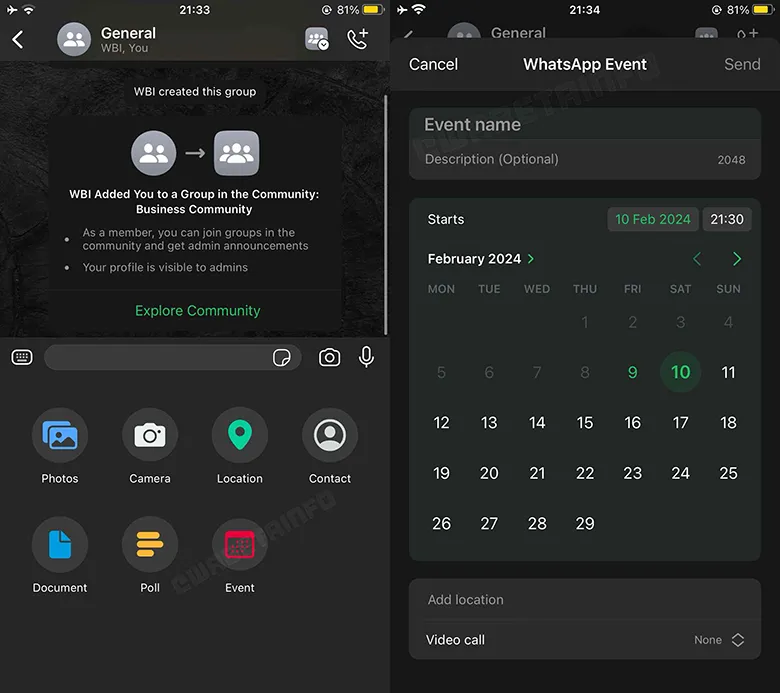This screenshot has height=693, width=780.
Task: Go to previous month in calendar
Action: tap(697, 259)
